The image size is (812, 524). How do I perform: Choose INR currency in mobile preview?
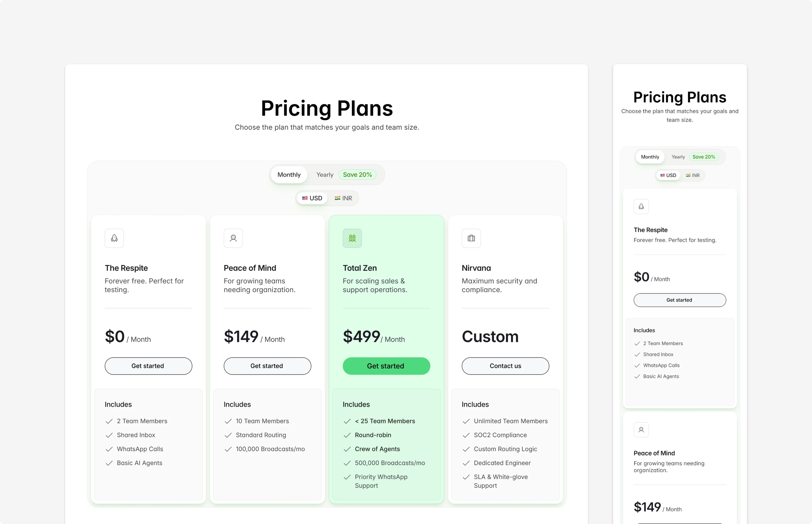pos(693,175)
